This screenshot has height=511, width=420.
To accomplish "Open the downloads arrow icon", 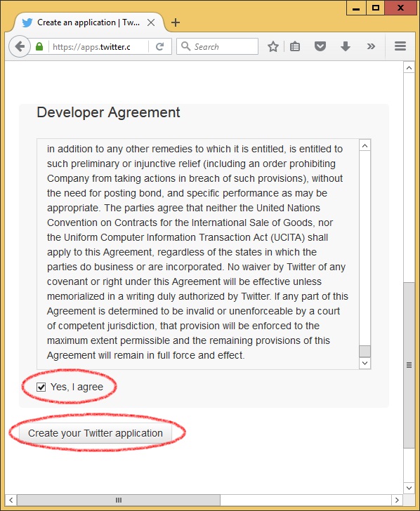I will pos(346,46).
